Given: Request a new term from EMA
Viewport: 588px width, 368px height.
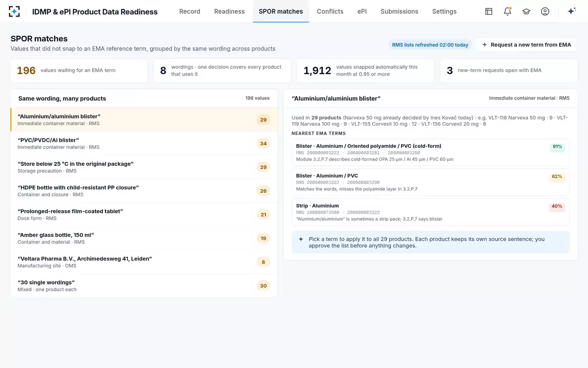Looking at the screenshot, I should (527, 45).
